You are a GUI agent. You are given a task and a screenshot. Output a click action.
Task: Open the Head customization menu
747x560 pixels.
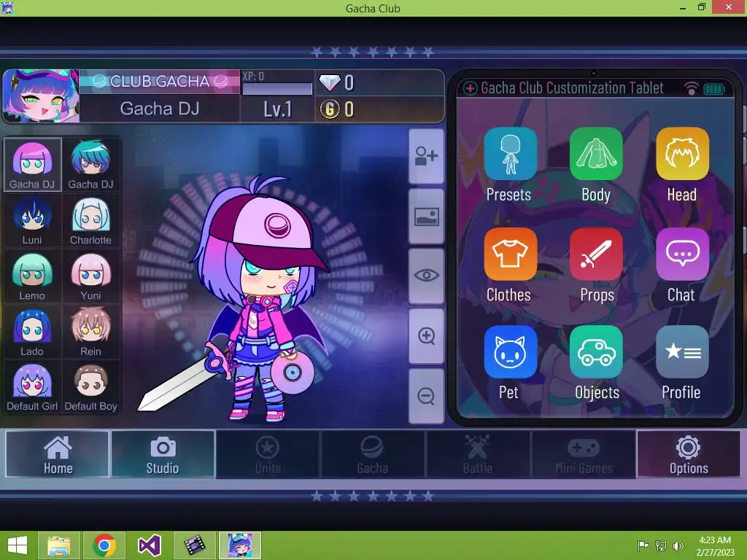click(682, 154)
